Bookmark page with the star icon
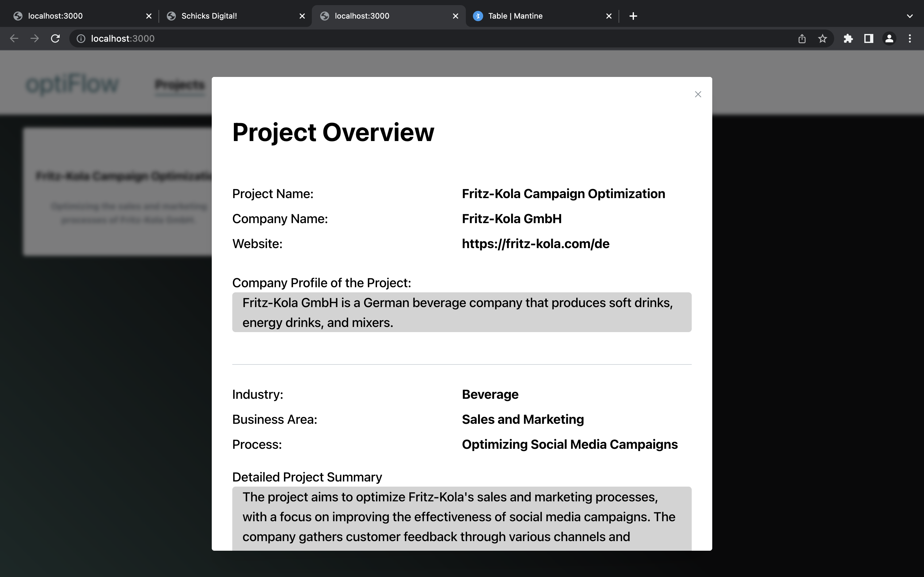924x577 pixels. click(x=822, y=38)
